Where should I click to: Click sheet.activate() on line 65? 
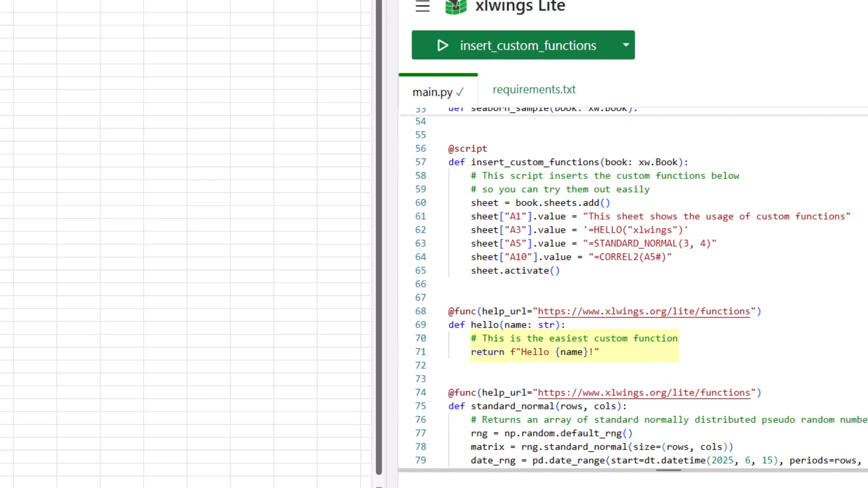coord(515,271)
